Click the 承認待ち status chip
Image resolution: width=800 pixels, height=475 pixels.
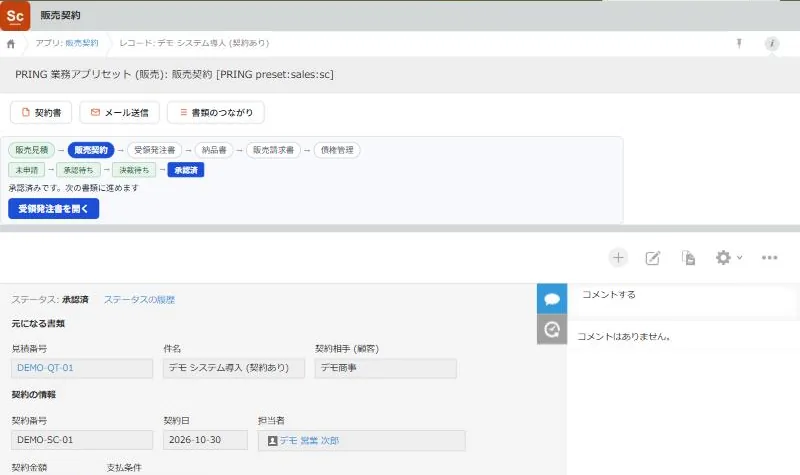coord(78,170)
